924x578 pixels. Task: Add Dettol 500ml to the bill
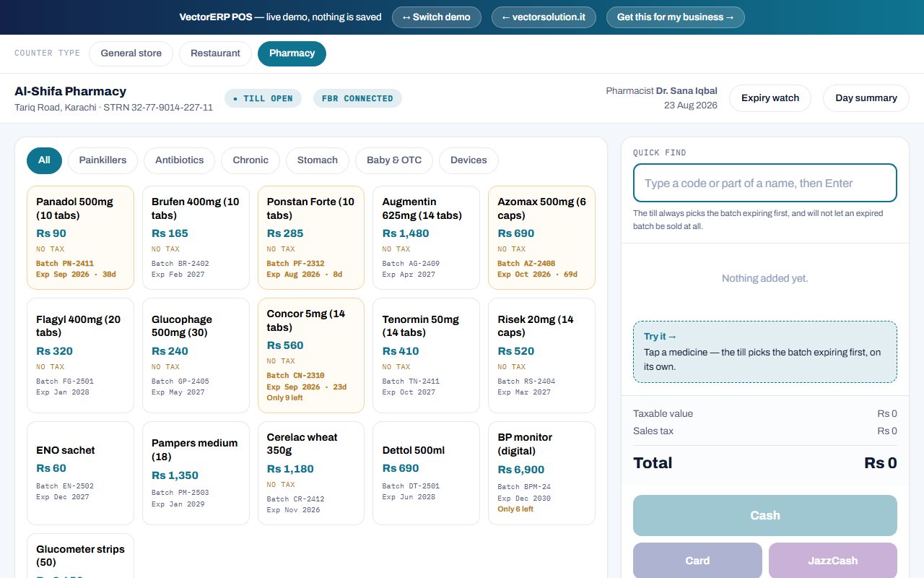tap(427, 473)
